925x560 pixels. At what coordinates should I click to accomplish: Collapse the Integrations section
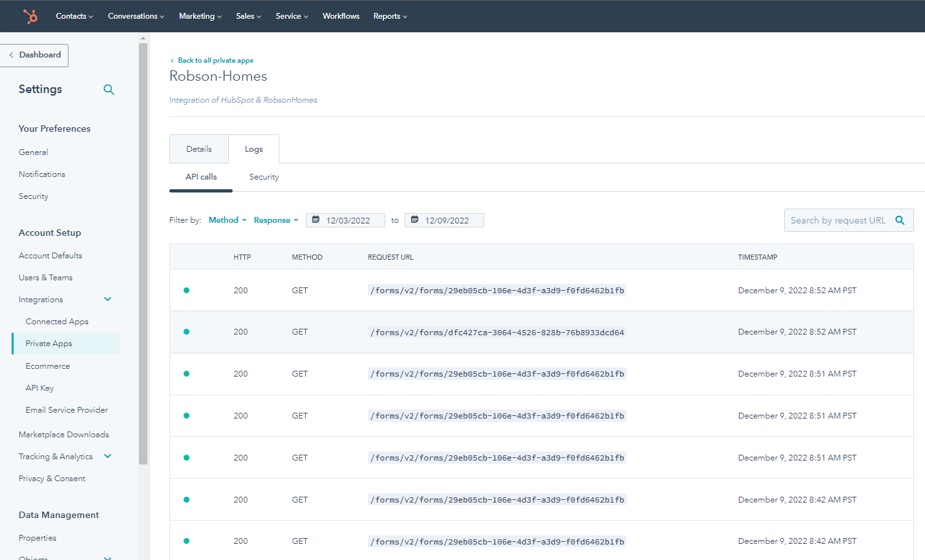[x=107, y=299]
